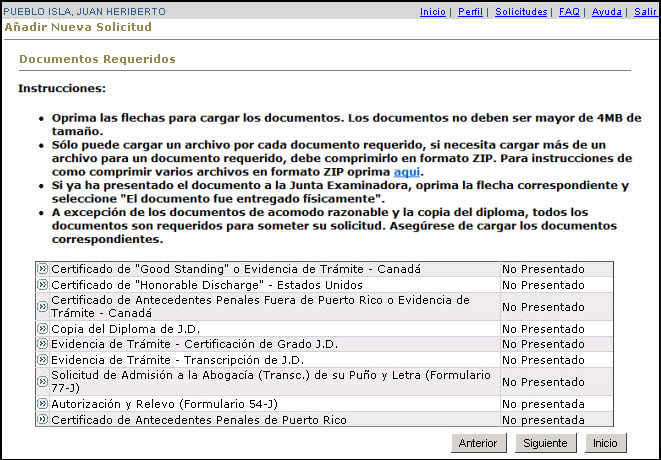
Task: Go to Solicitudes in top navigation
Action: tap(522, 12)
